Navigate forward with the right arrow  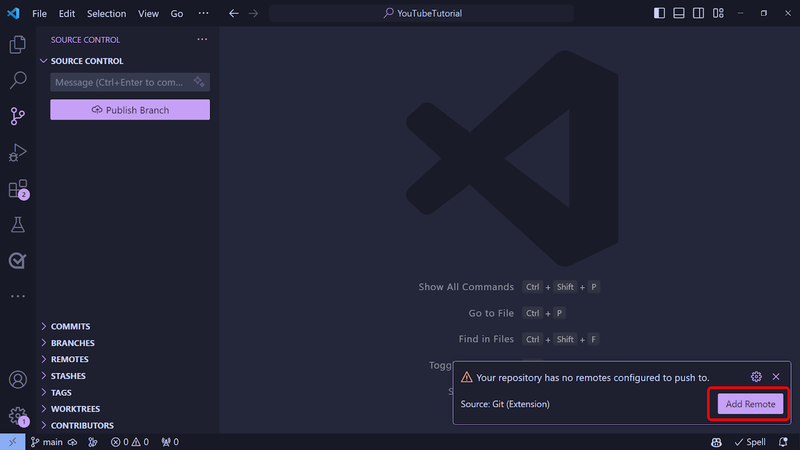coord(254,13)
